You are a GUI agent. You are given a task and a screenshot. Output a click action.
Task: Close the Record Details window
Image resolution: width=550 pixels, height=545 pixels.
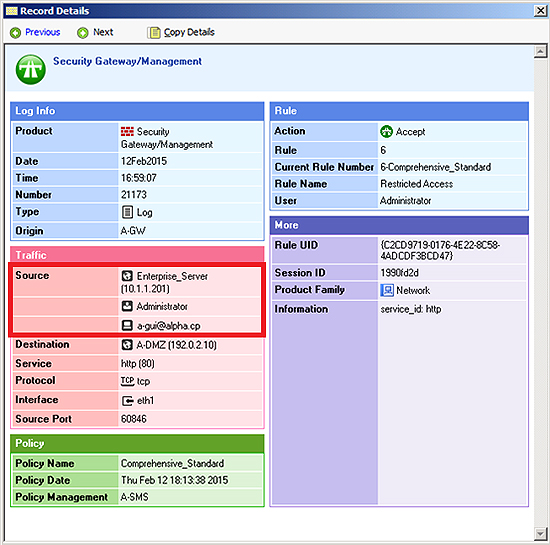540,11
